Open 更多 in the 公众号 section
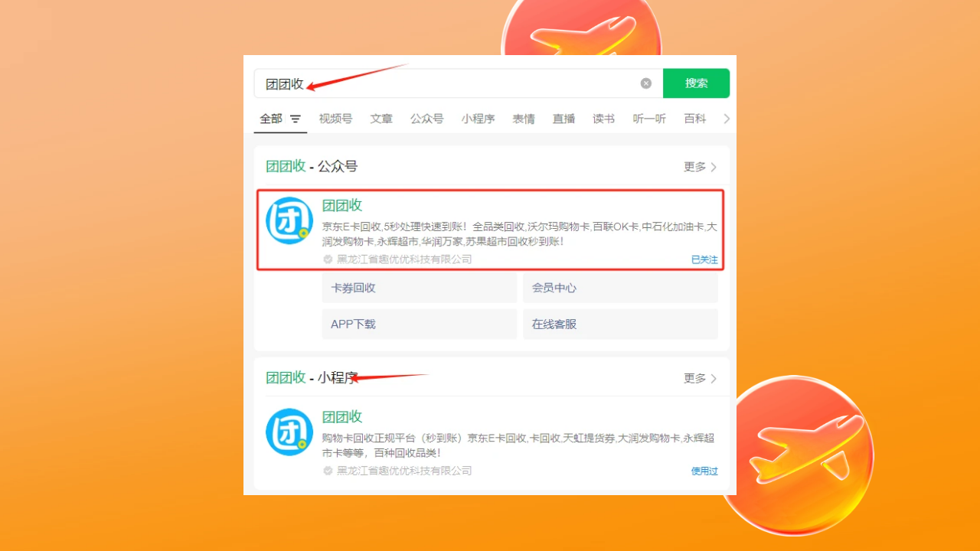This screenshot has height=551, width=980. (x=701, y=167)
